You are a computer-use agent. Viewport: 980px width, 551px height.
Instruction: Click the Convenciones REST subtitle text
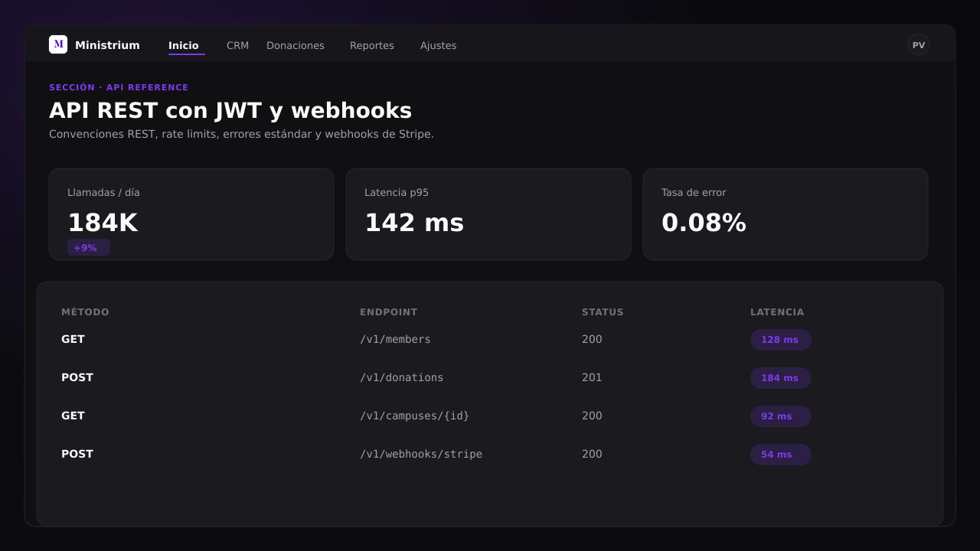(241, 135)
